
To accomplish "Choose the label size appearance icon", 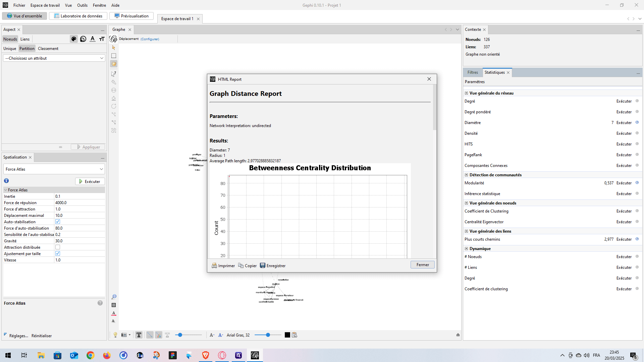I will point(102,39).
